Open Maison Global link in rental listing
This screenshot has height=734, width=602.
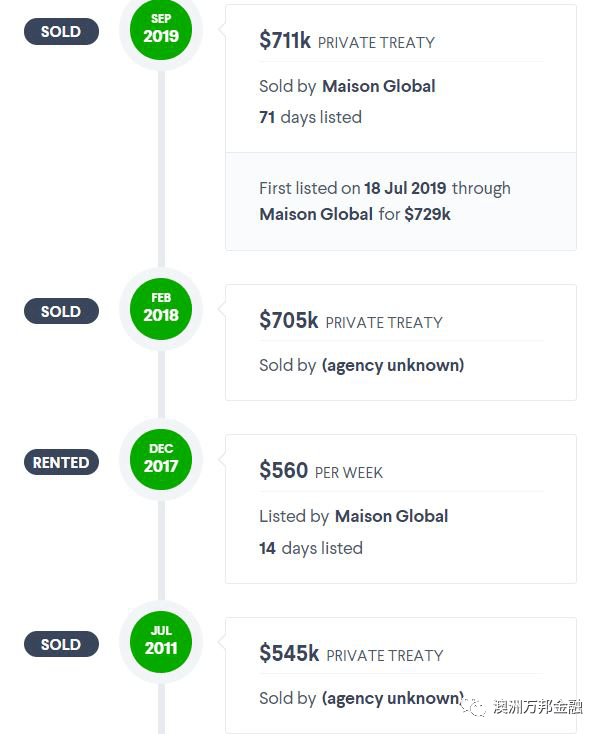point(391,516)
